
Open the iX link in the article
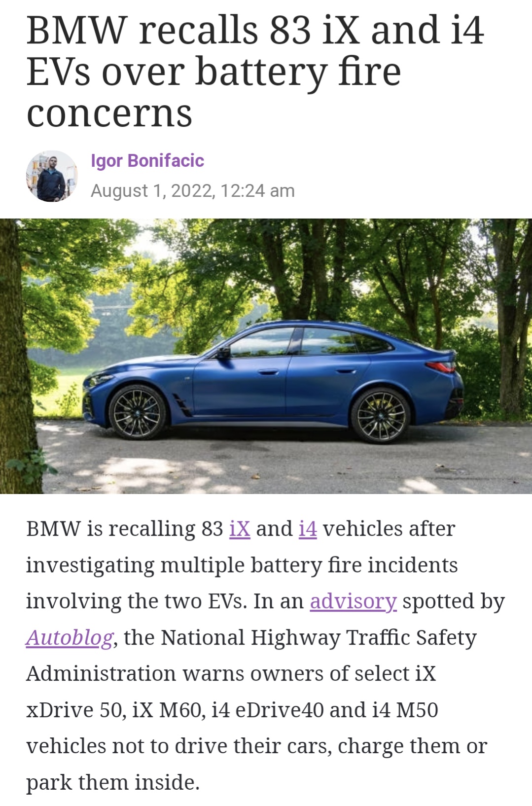[x=240, y=529]
